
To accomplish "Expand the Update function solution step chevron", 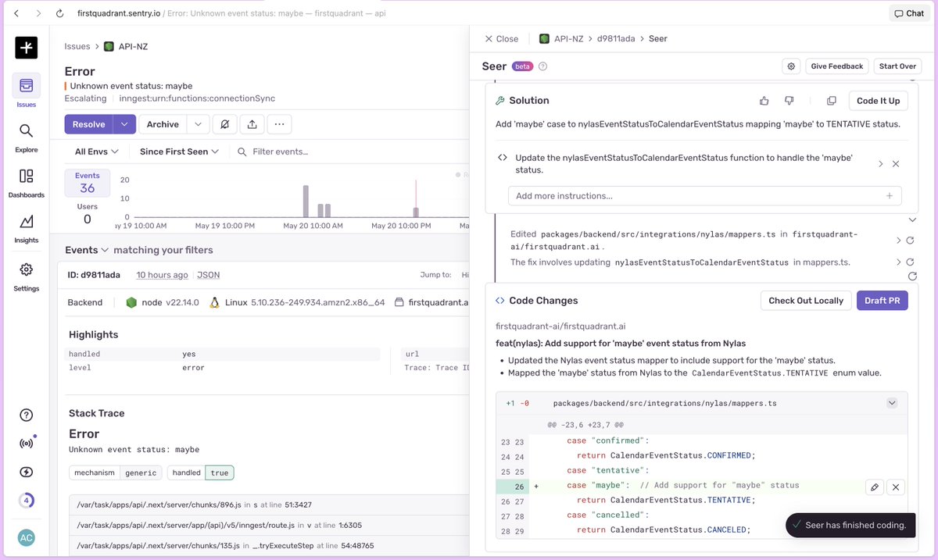I will click(880, 164).
